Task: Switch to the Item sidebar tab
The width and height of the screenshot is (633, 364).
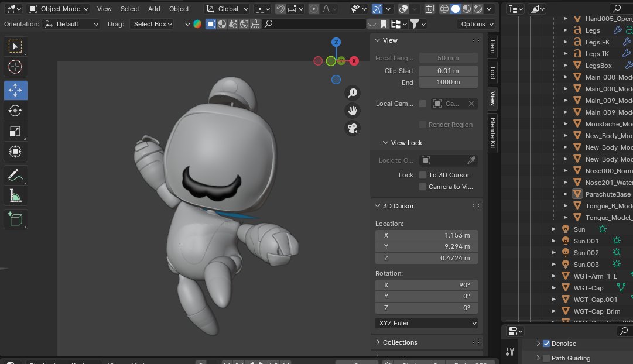Action: pos(492,46)
